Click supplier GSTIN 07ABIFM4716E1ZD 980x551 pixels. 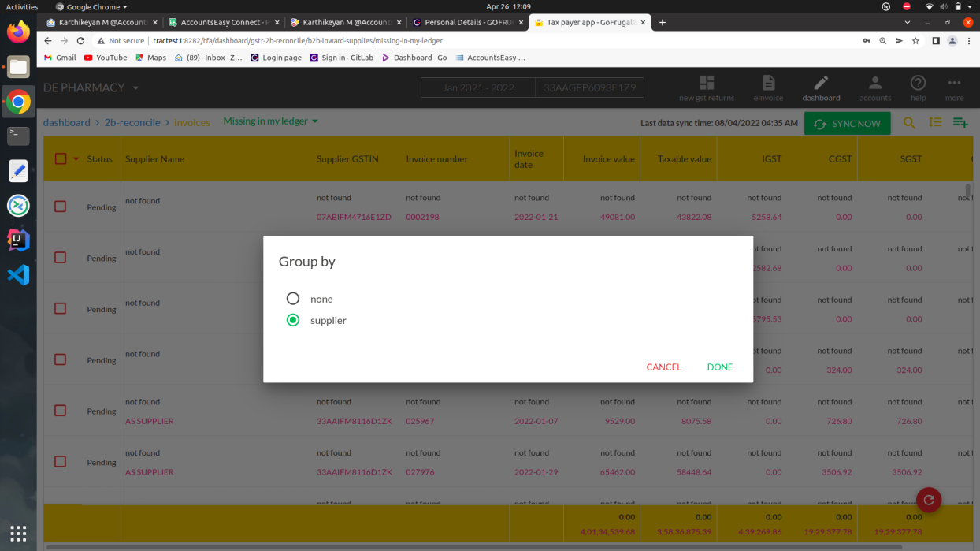[354, 217]
